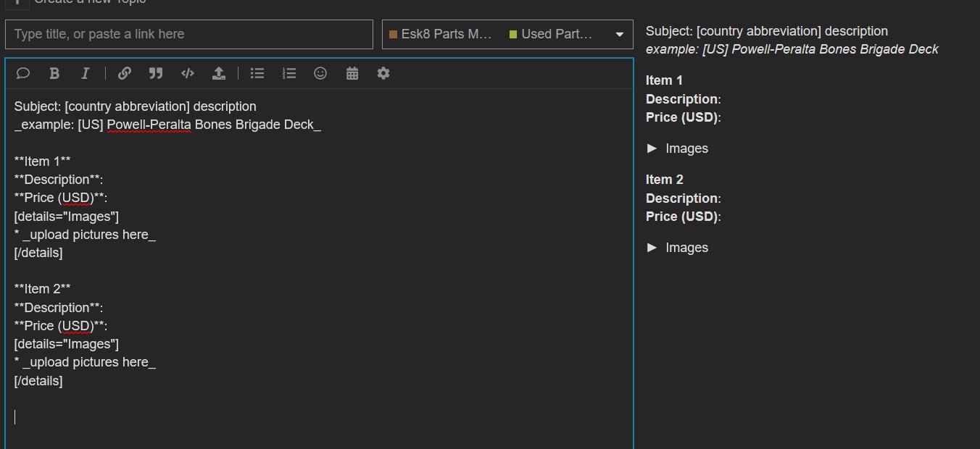
Task: Toggle italic text formatting
Action: (86, 73)
